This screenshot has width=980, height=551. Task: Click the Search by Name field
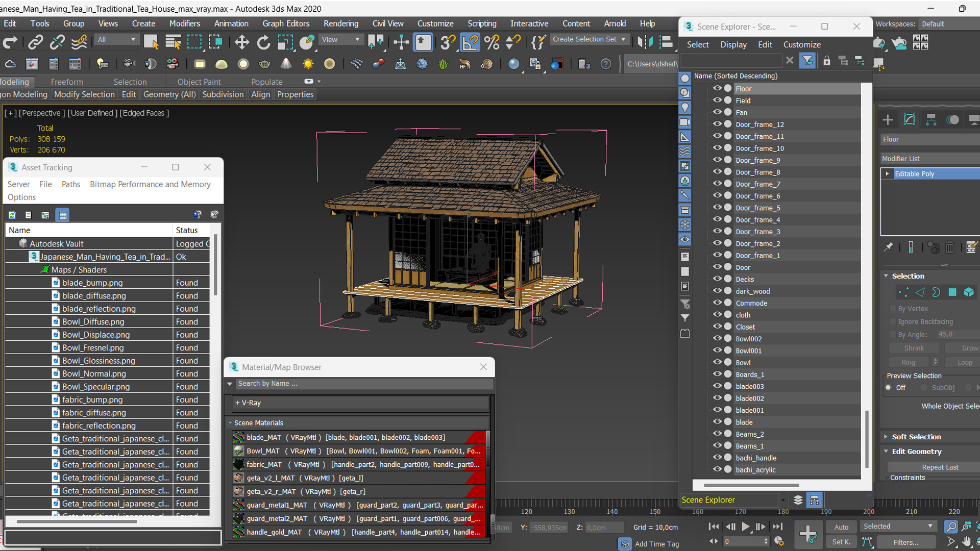363,384
